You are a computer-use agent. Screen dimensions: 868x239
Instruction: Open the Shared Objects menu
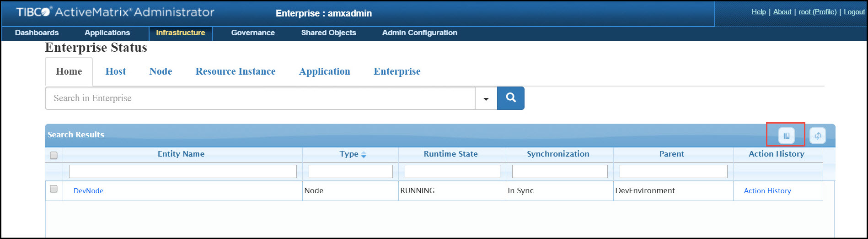328,33
